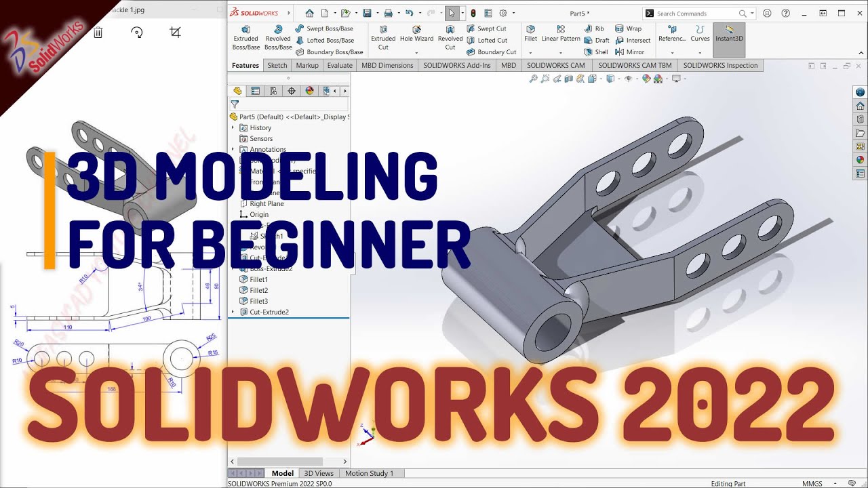Select the Linear Pattern tool

(x=561, y=34)
